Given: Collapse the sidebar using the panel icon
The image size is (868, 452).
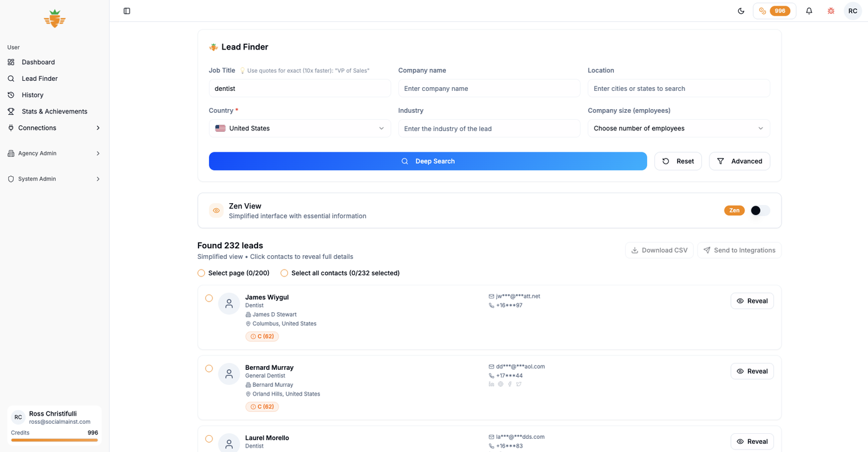Looking at the screenshot, I should 127,11.
